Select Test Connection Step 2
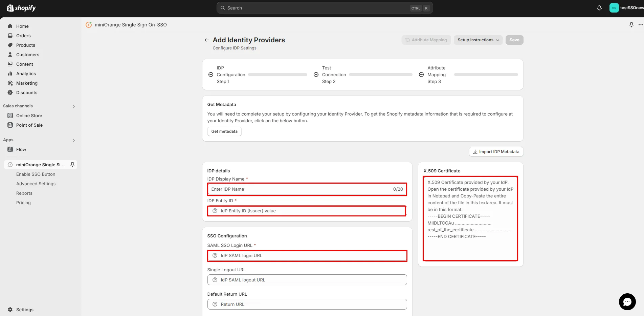Image resolution: width=644 pixels, height=316 pixels. (330, 75)
